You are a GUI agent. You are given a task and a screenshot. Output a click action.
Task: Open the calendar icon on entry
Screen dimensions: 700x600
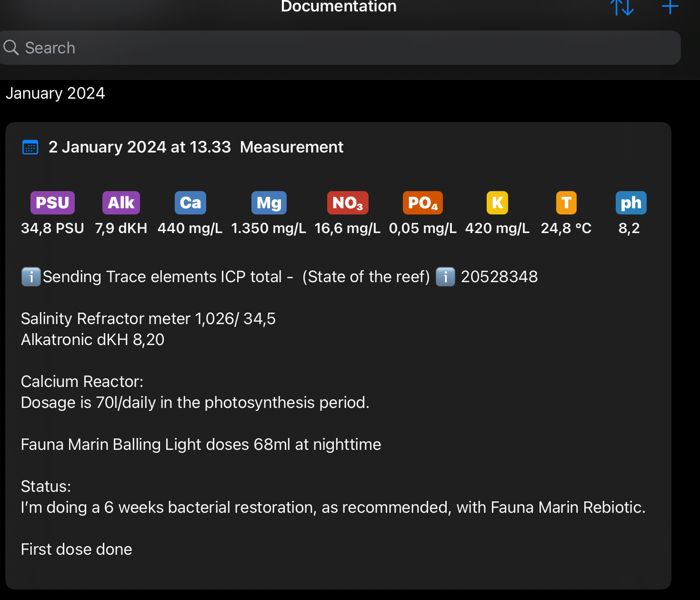pyautogui.click(x=30, y=147)
